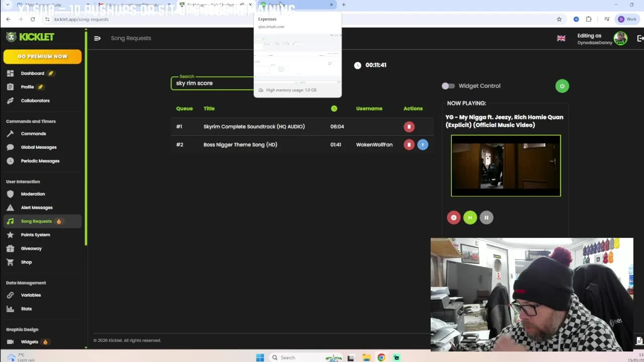Change language via UK flag icon

coord(561,39)
